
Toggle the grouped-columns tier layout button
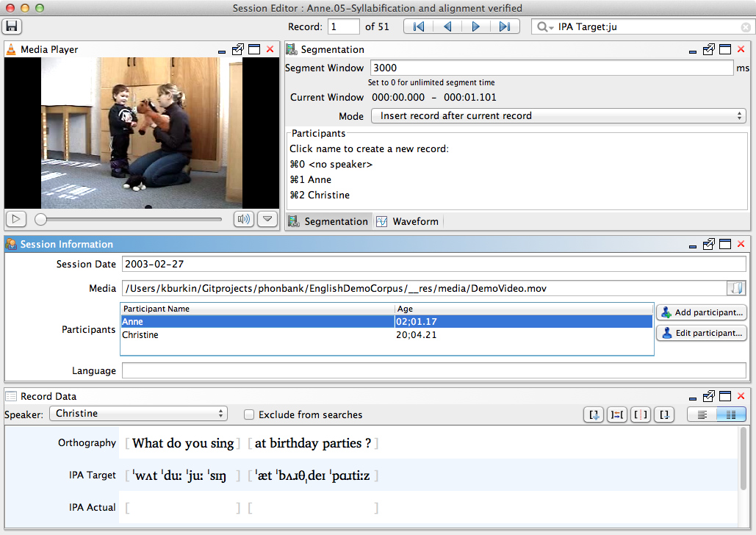[x=731, y=415]
